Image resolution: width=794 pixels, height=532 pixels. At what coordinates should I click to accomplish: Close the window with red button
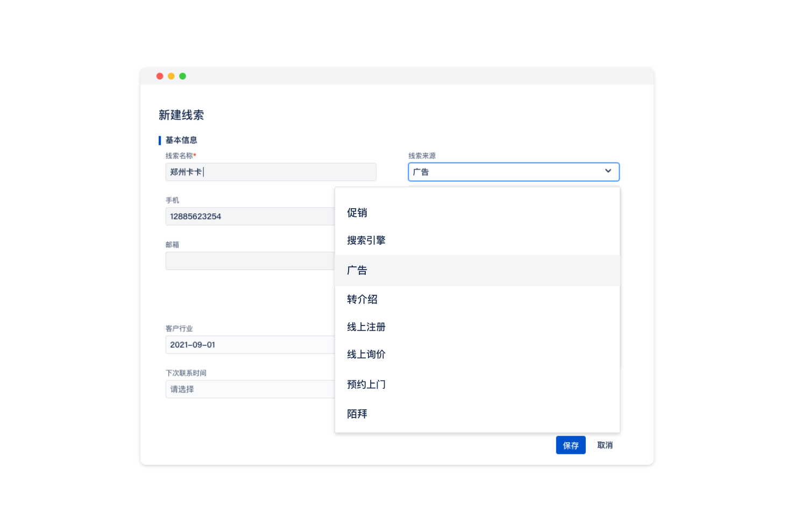pyautogui.click(x=160, y=76)
